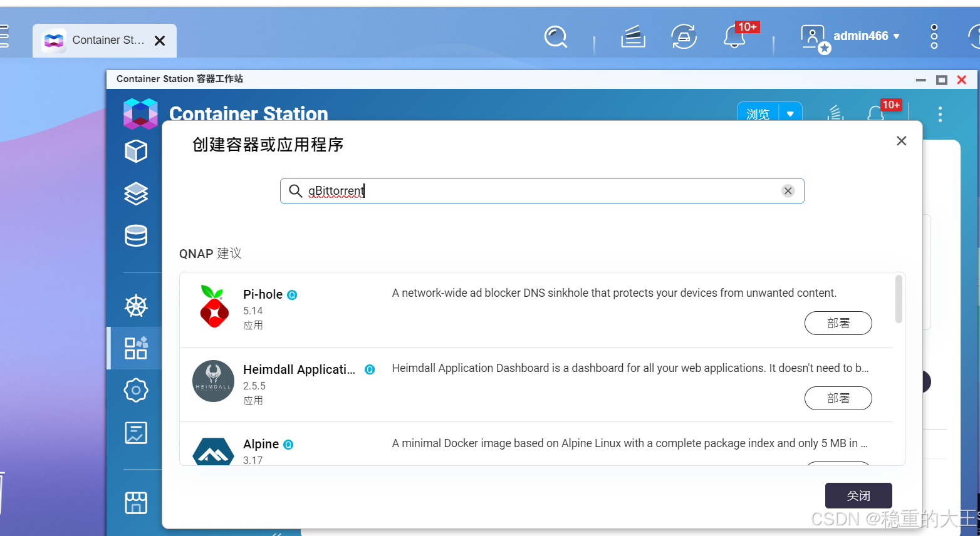Open external devices icon in QTS top bar
The height and width of the screenshot is (536, 980).
[x=684, y=37]
